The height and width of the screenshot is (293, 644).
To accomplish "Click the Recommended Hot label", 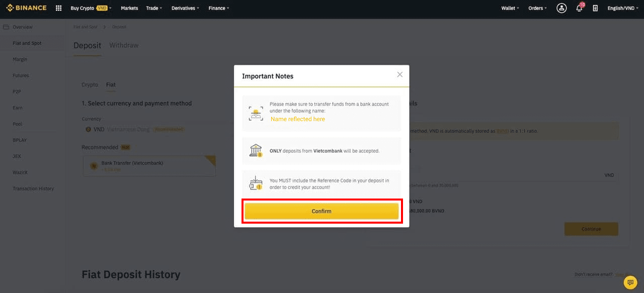I will point(107,147).
